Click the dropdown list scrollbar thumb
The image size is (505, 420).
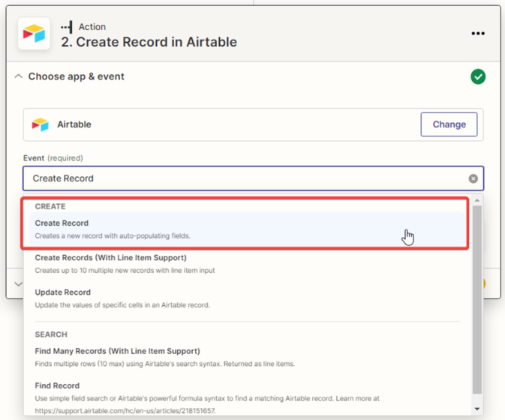coord(477,300)
